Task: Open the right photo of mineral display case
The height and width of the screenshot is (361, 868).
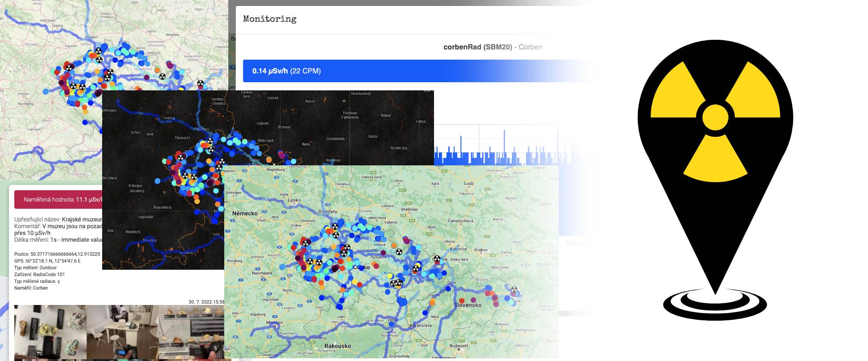Action: click(x=192, y=332)
